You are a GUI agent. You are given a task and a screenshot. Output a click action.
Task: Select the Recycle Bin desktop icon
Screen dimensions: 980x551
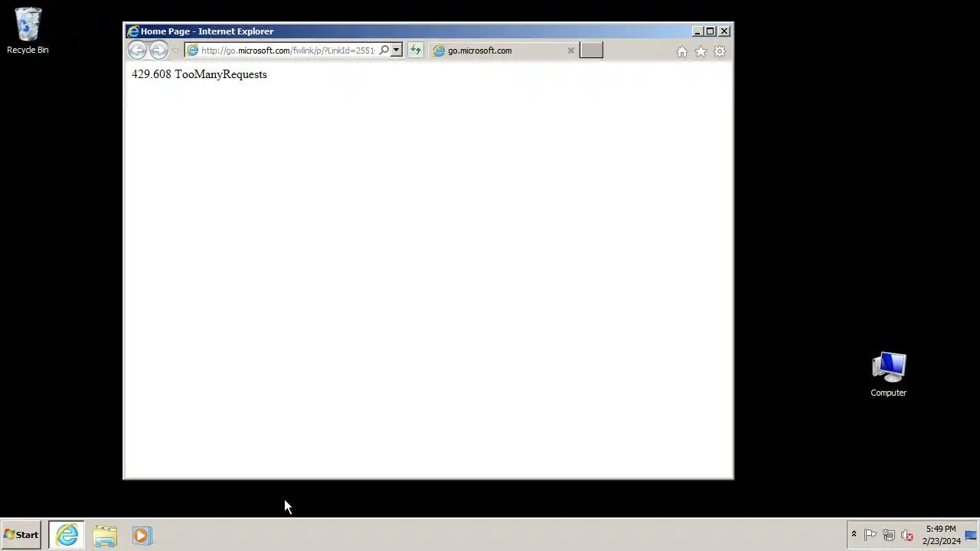(x=28, y=31)
